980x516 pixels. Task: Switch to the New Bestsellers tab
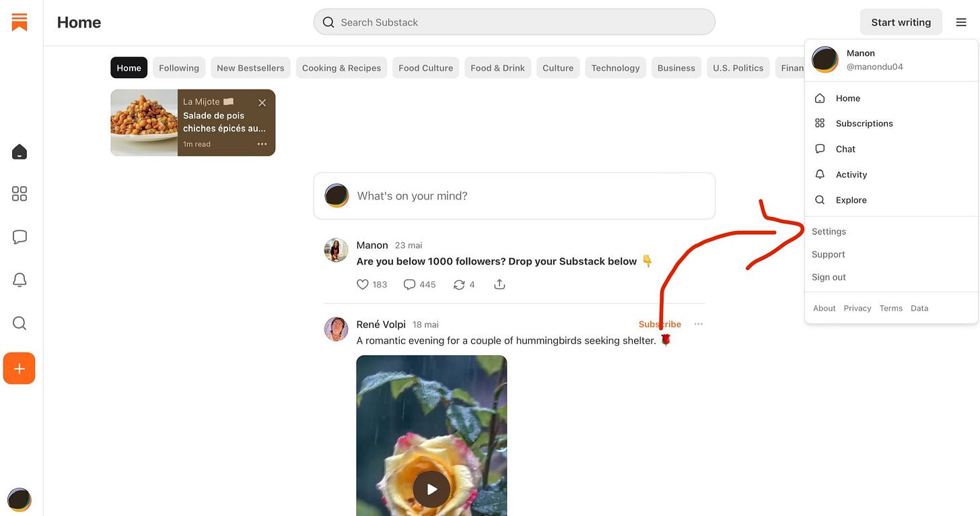click(x=250, y=68)
